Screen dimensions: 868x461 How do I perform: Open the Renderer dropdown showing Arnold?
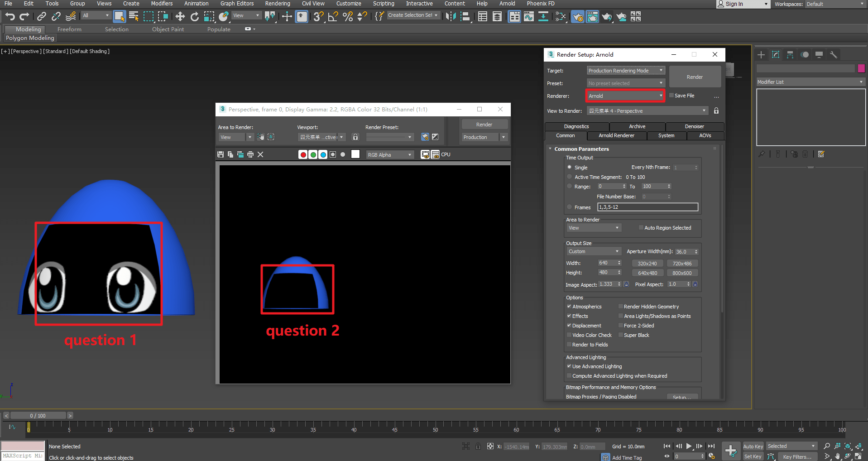coord(625,96)
